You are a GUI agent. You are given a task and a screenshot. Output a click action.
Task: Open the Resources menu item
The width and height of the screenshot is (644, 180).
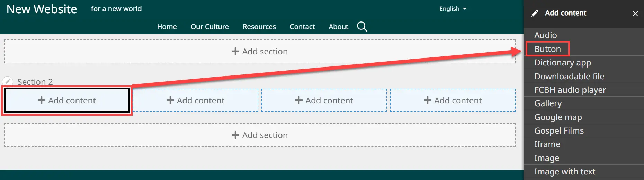(x=259, y=27)
